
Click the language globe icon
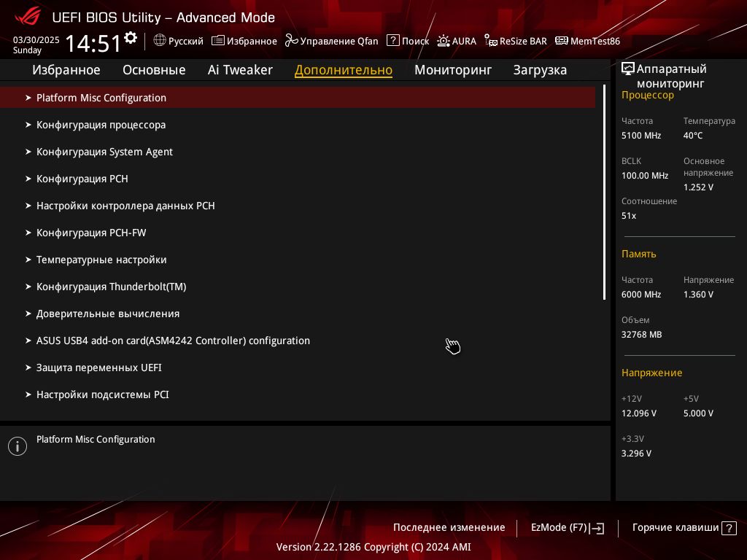(160, 41)
